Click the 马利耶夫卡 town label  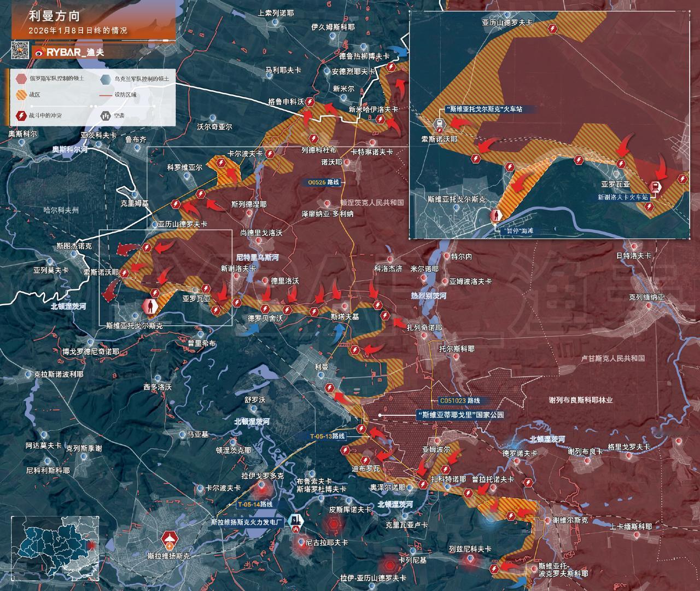283,70
